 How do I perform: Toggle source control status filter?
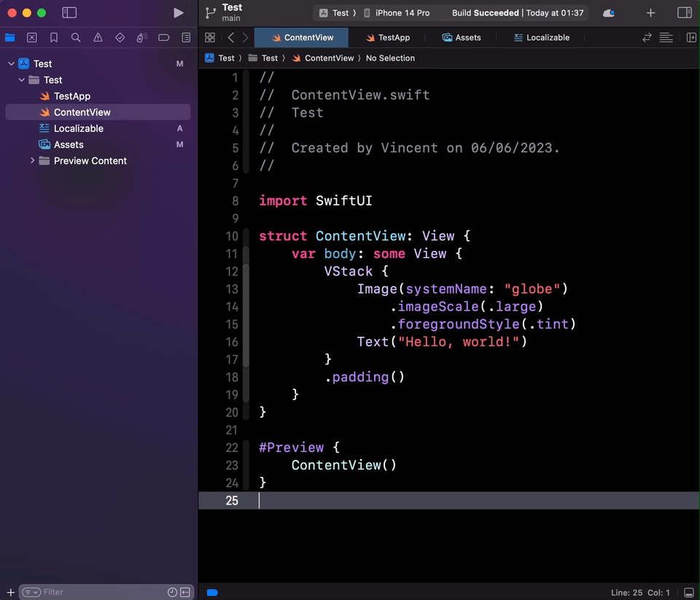tap(184, 592)
